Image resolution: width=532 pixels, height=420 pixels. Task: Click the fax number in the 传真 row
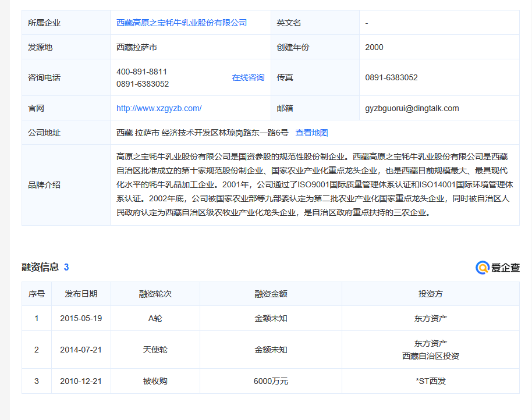391,77
